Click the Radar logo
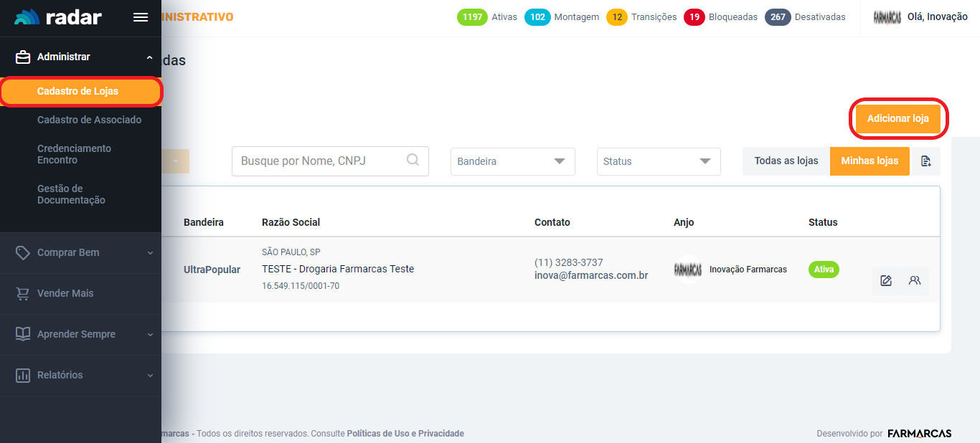980x443 pixels. pyautogui.click(x=58, y=18)
